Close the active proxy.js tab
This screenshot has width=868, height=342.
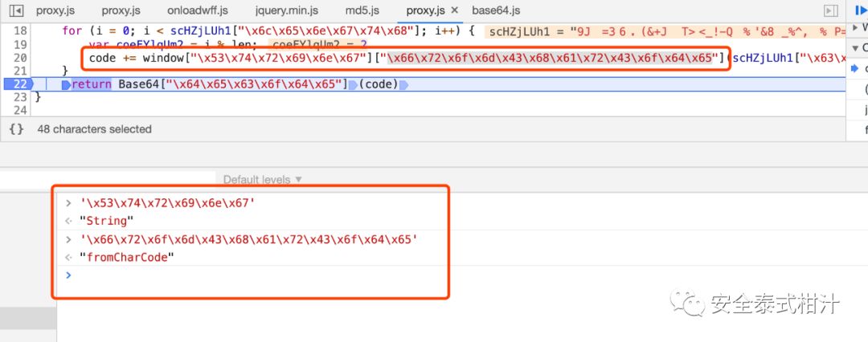[x=454, y=10]
